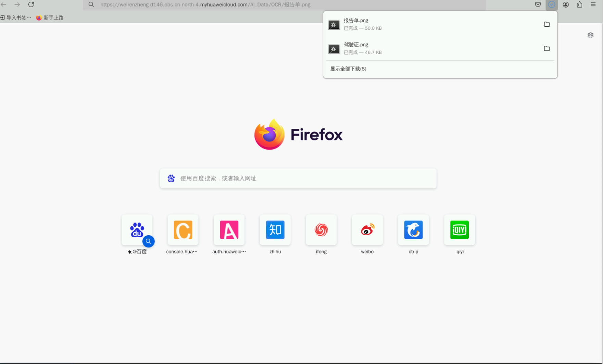Screen dimensions: 603x364
Task: Open folder containing 报告单.png download
Action: click(x=547, y=24)
